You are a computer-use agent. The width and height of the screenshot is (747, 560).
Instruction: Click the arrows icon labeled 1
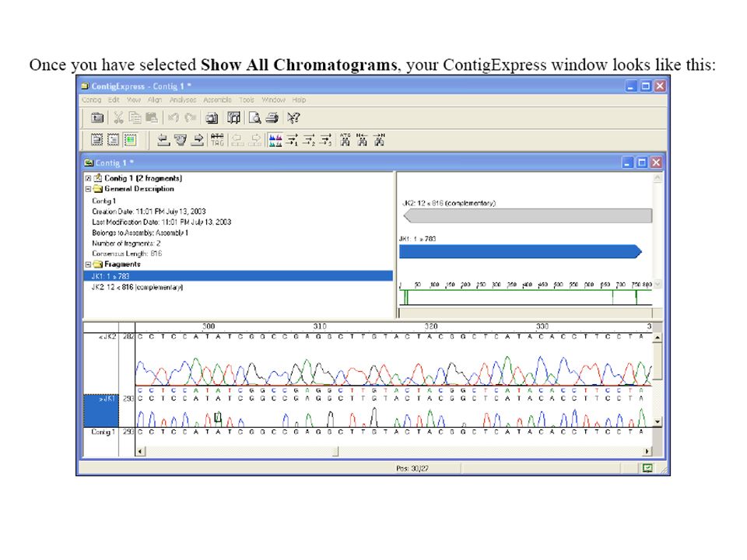point(292,140)
